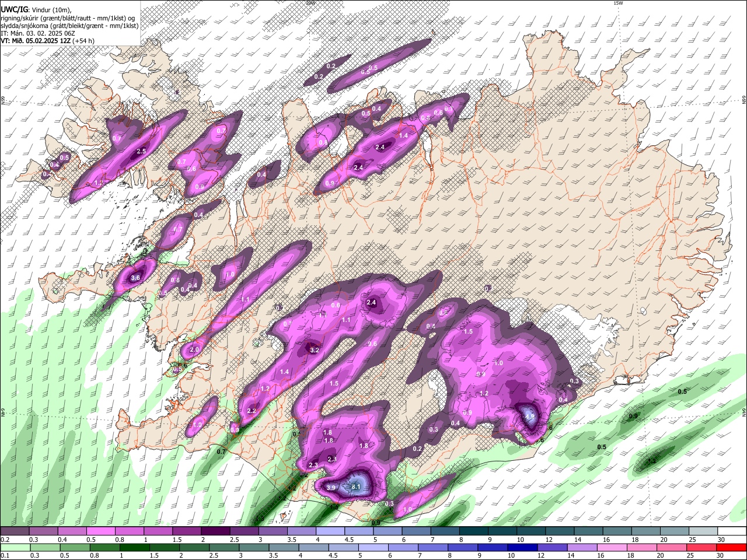Click the 'slydda/snjókoma' legend description line

tap(69, 26)
